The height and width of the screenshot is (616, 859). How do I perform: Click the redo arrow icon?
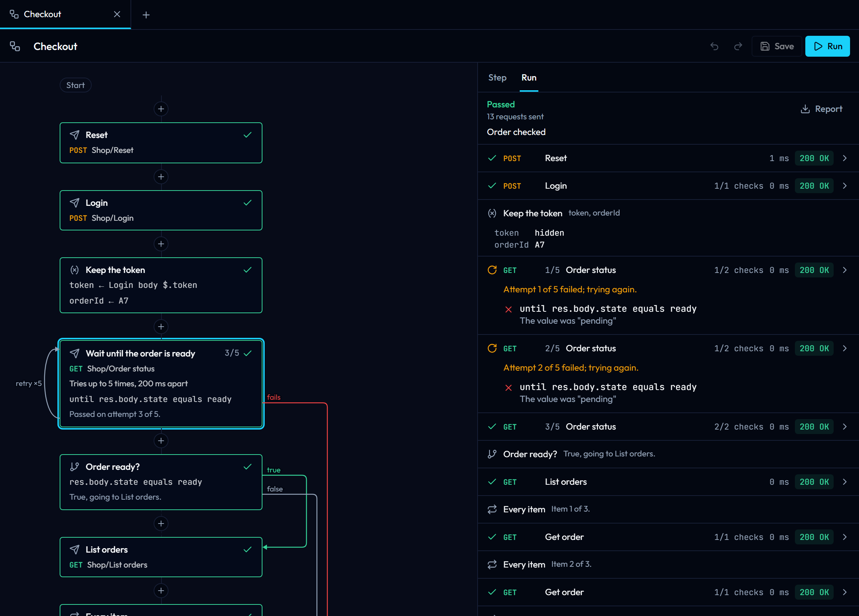(x=738, y=46)
